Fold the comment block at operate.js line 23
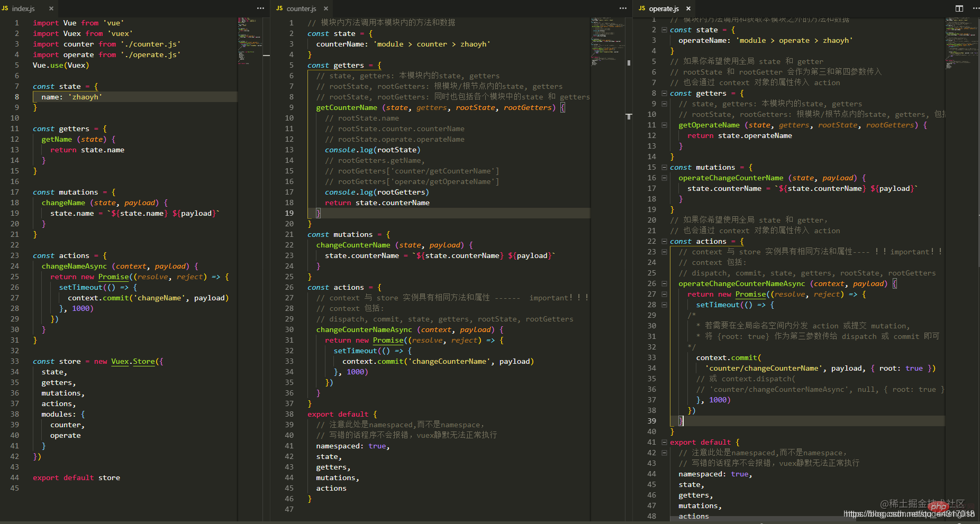Screen dimensions: 980x524 click(664, 252)
